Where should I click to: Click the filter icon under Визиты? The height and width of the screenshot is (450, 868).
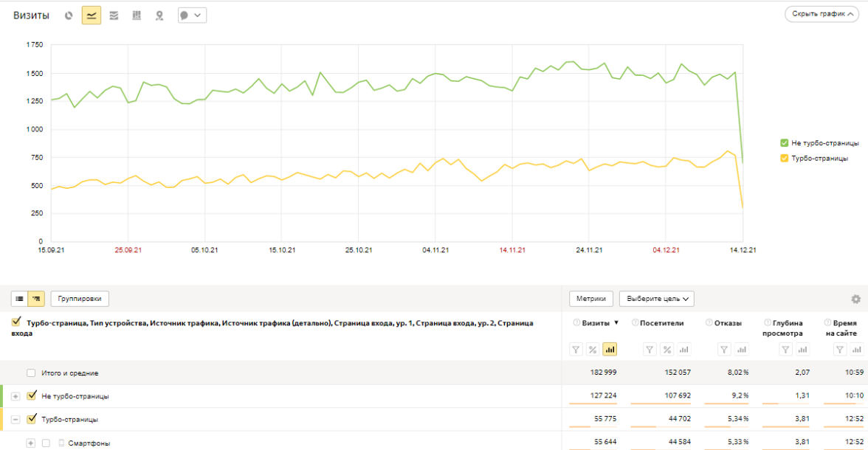click(576, 350)
